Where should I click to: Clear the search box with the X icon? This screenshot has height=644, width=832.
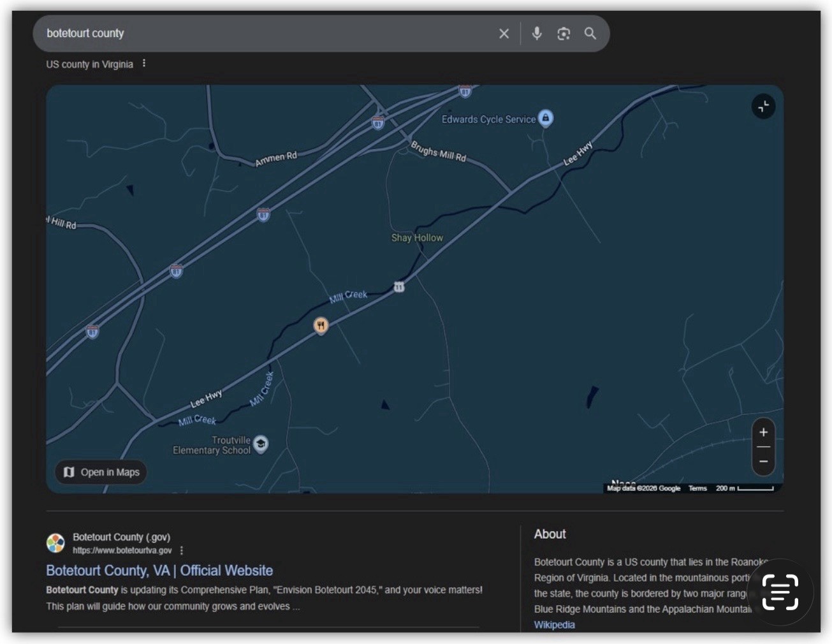coord(504,33)
